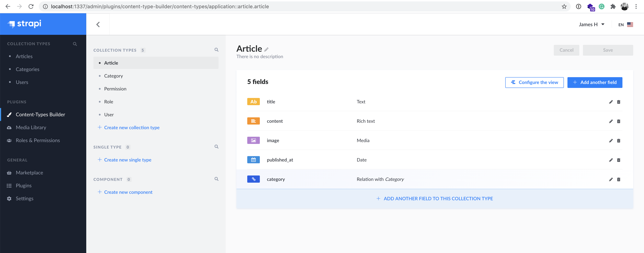Click ADD ANOTHER FIELD TO THIS COLLECTION TYPE
Screen dimensions: 644x253
click(x=435, y=198)
